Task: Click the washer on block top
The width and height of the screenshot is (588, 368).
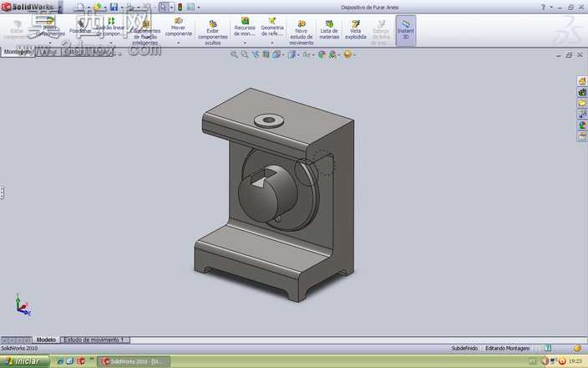Action: pos(268,120)
